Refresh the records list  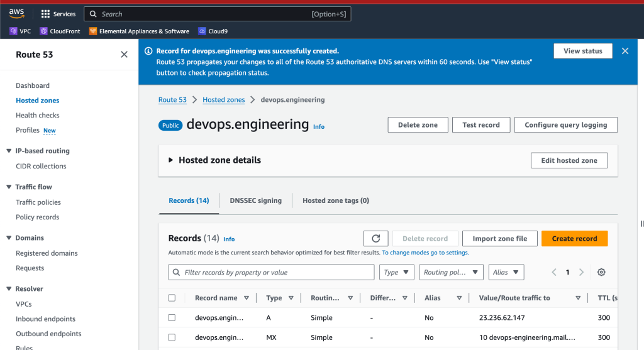tap(376, 238)
